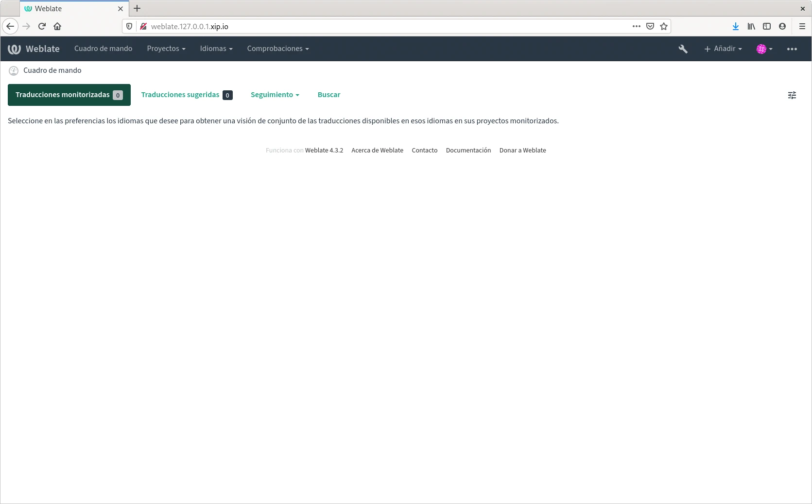Open the wrench management icon
This screenshot has width=812, height=504.
tap(683, 49)
